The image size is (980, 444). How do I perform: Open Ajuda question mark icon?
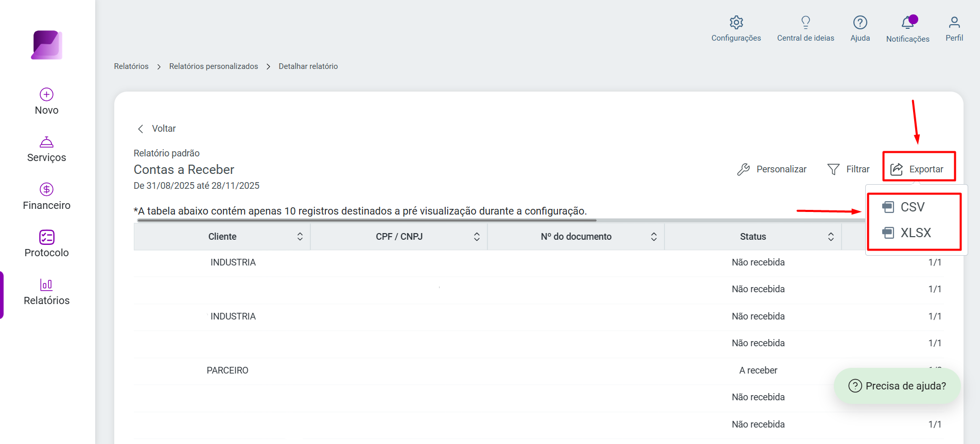point(860,22)
